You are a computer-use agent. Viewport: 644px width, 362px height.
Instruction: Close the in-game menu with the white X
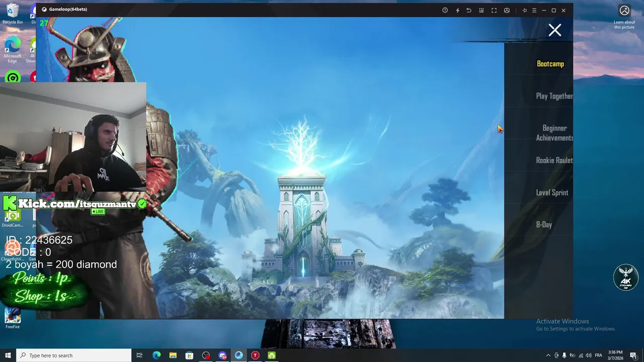[x=554, y=31]
